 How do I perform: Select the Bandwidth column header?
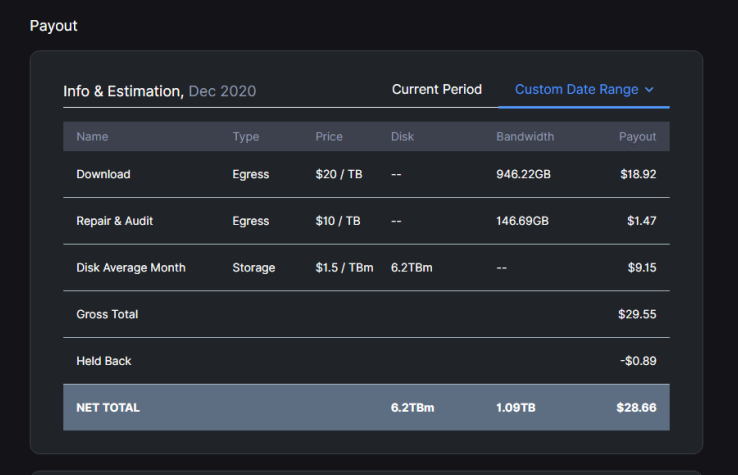pyautogui.click(x=525, y=137)
